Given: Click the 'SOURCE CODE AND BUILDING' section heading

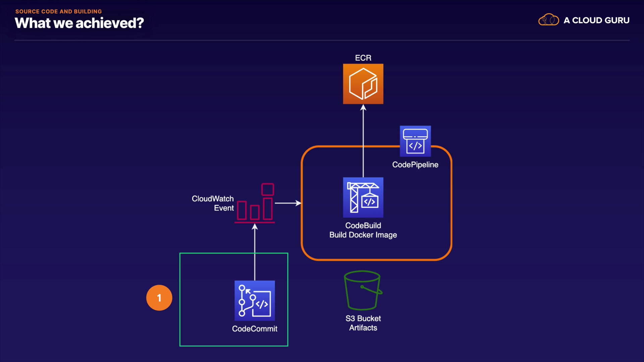Looking at the screenshot, I should coord(58,11).
